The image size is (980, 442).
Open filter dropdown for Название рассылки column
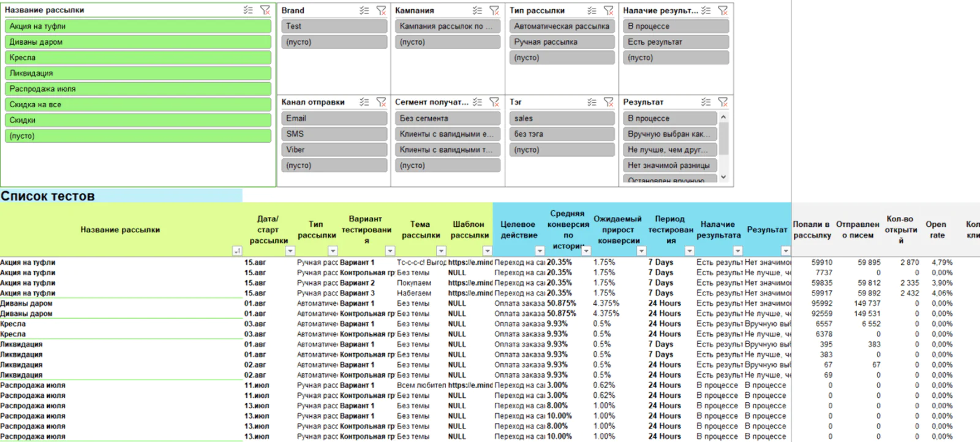click(238, 251)
